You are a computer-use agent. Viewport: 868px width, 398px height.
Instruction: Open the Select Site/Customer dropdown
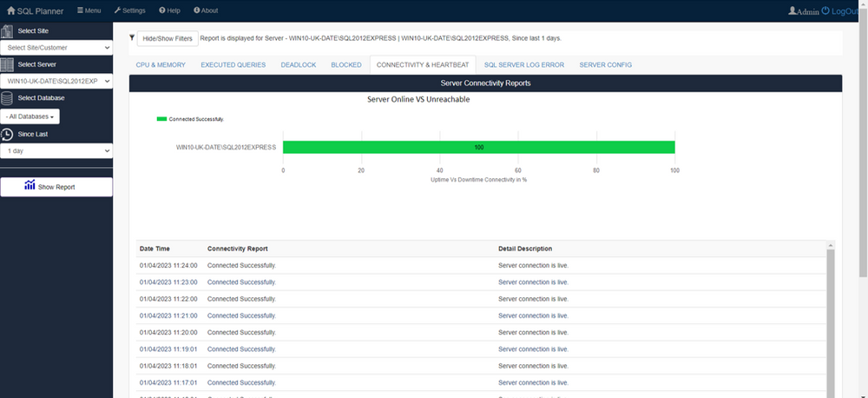point(56,48)
